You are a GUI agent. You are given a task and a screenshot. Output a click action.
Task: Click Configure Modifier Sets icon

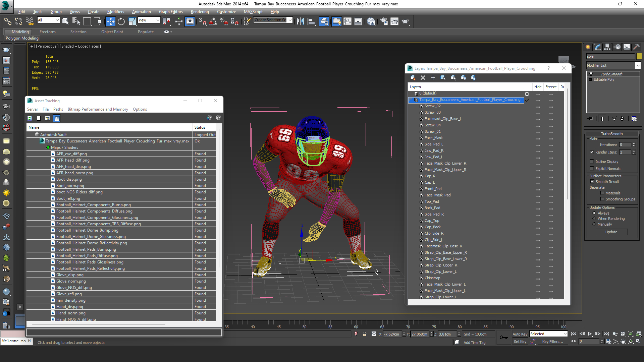click(634, 118)
